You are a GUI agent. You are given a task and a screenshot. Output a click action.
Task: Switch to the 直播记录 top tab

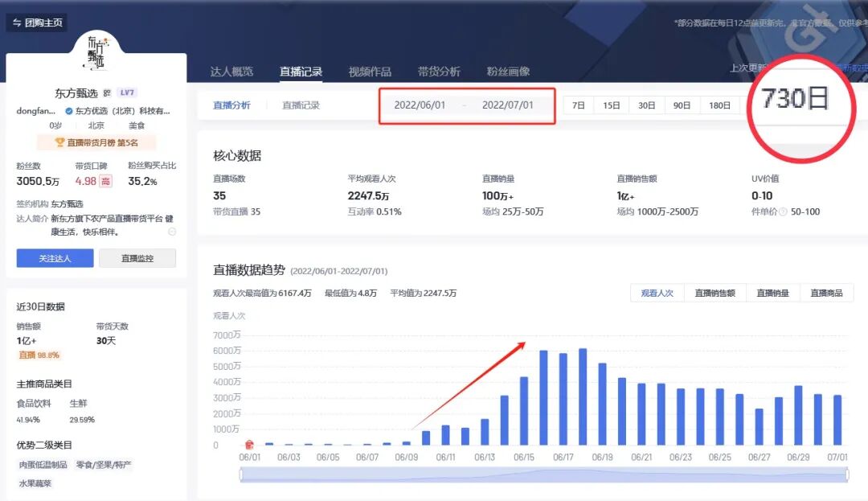pyautogui.click(x=301, y=72)
